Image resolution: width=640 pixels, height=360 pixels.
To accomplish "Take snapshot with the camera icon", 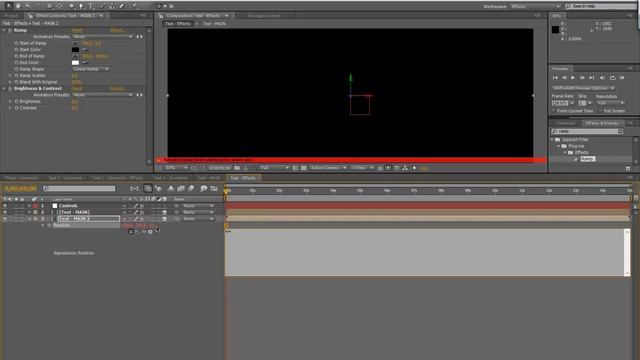I will click(237, 168).
